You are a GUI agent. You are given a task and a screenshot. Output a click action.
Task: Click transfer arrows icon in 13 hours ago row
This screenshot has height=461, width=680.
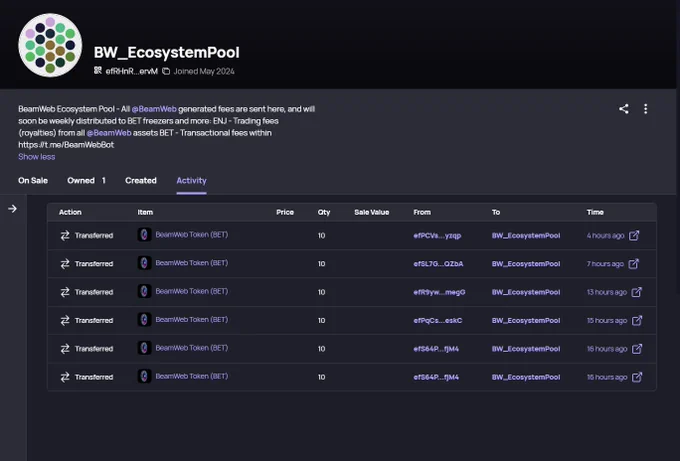coord(65,292)
